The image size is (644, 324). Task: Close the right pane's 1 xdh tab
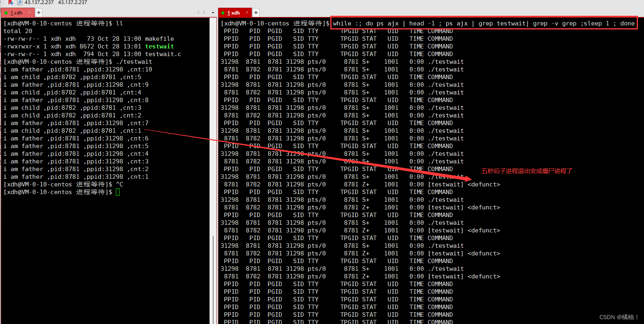[247, 13]
